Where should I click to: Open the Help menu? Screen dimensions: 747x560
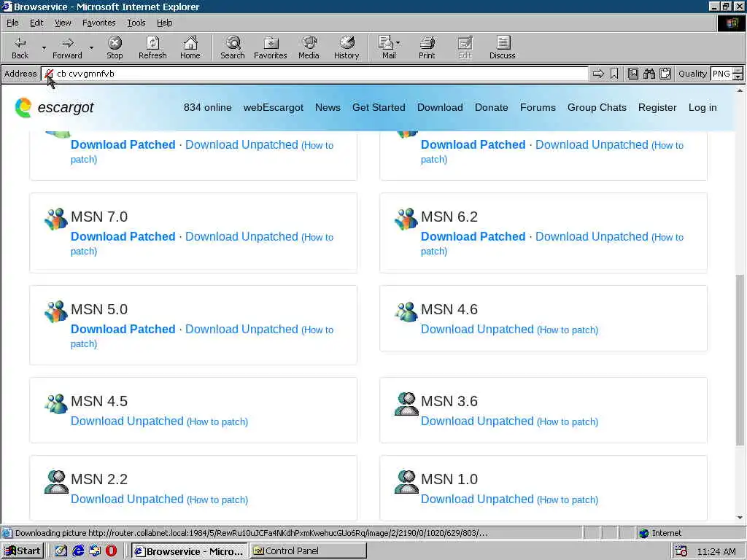pos(164,23)
